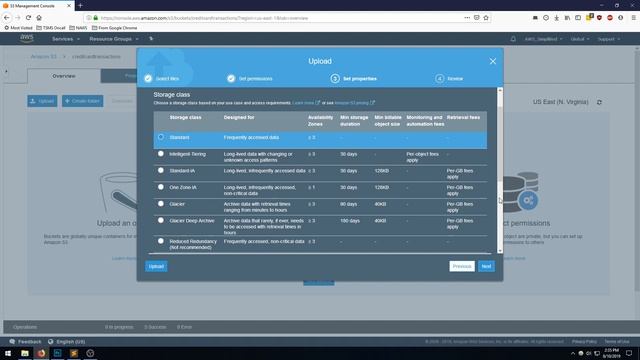The height and width of the screenshot is (360, 640).
Task: Open the Windows notification center icon
Action: (629, 353)
